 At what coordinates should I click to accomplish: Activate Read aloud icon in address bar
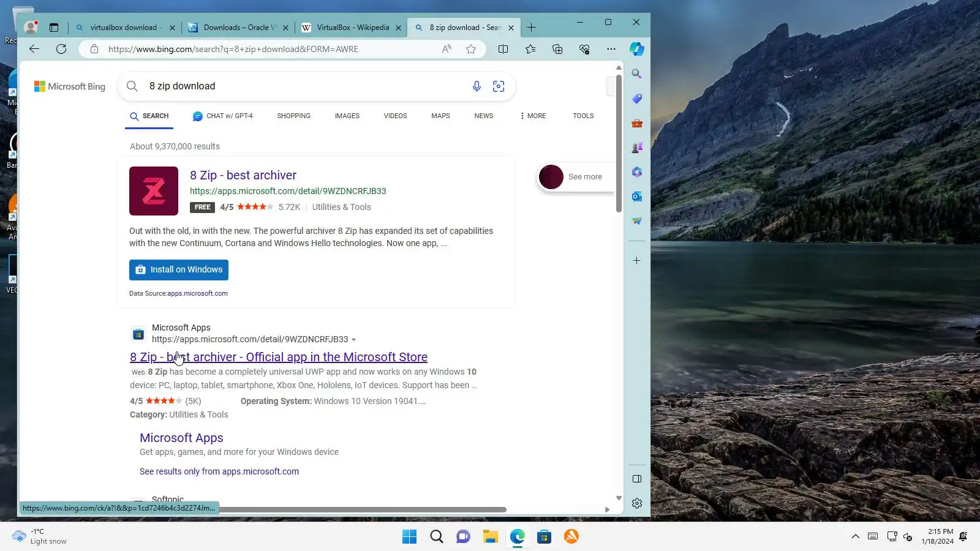447,49
